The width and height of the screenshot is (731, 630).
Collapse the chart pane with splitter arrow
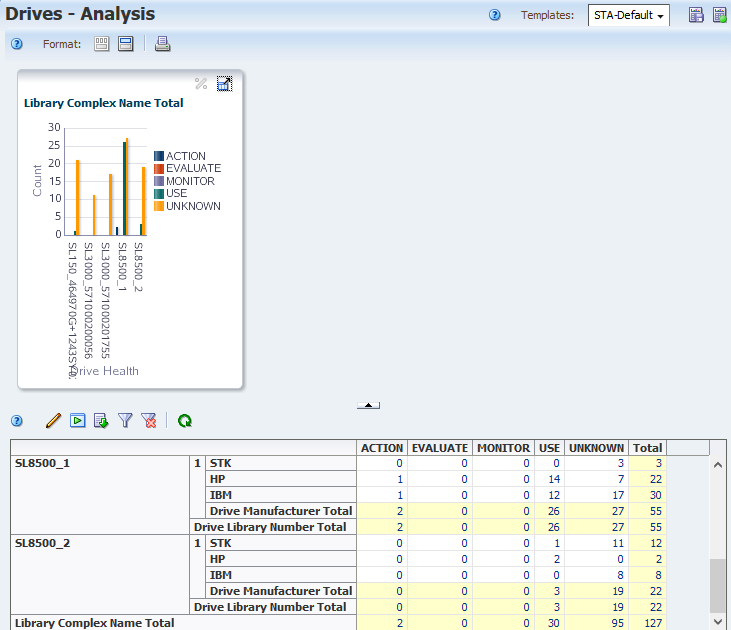368,405
